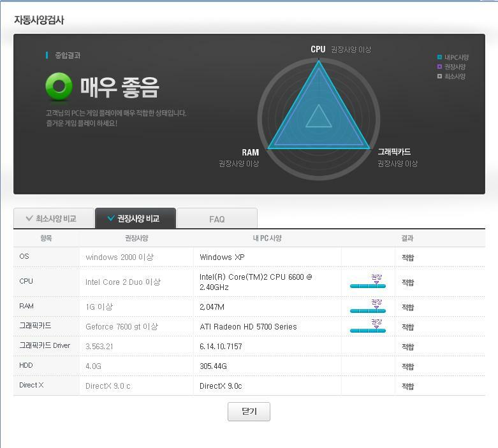Click center of the radar triangle chart
498x448 pixels.
[x=318, y=117]
